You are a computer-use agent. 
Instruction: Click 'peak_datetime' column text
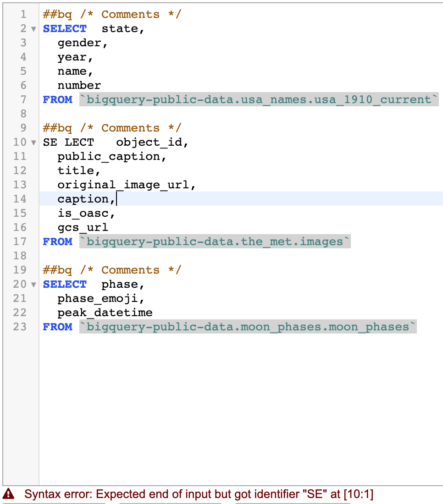click(x=105, y=312)
